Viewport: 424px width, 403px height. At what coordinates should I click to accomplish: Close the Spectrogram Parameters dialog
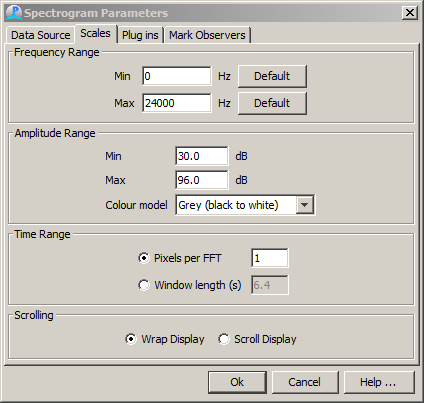tap(410, 13)
